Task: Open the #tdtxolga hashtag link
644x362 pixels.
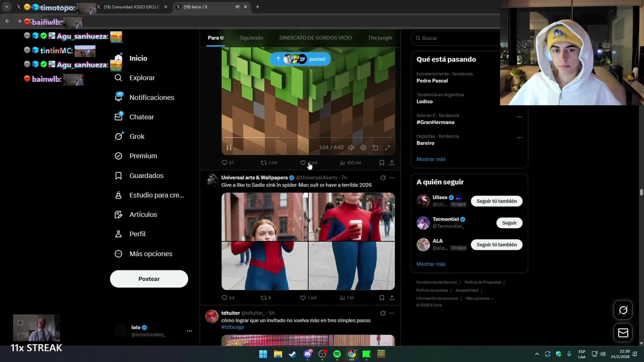Action: 232,327
